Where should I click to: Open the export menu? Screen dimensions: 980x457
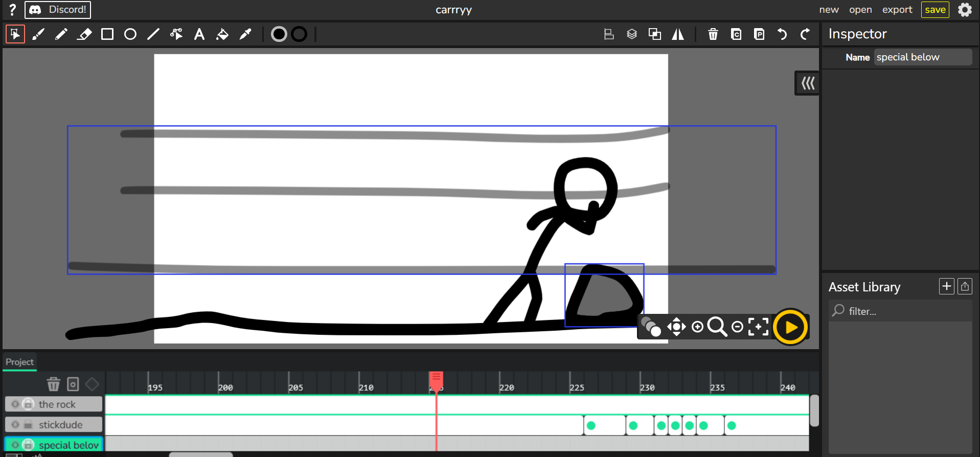pyautogui.click(x=897, y=10)
